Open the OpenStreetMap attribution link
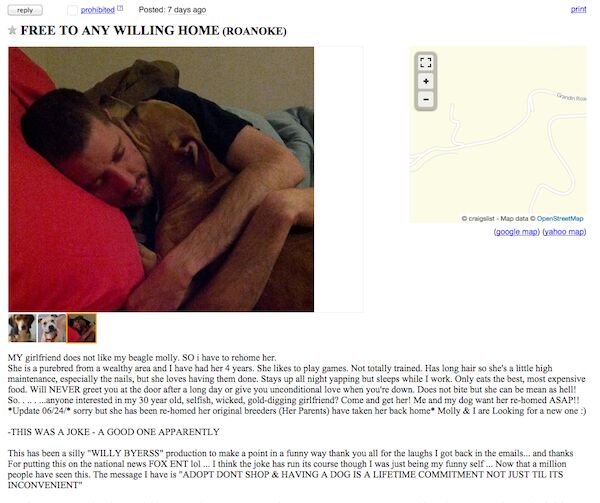Image resolution: width=600 pixels, height=503 pixels. pos(560,218)
